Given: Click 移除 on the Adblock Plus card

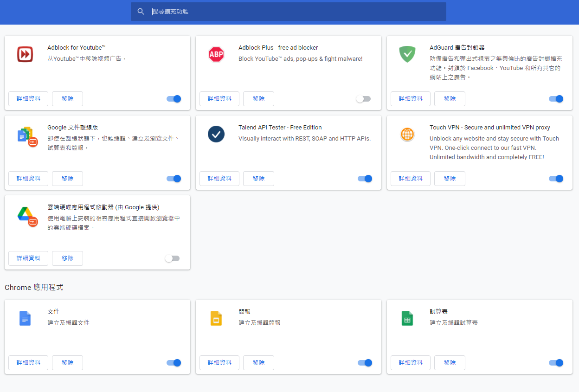Looking at the screenshot, I should tap(258, 99).
